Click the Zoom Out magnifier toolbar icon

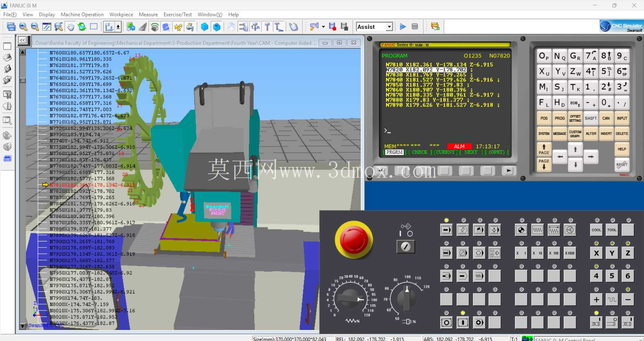pos(35,27)
